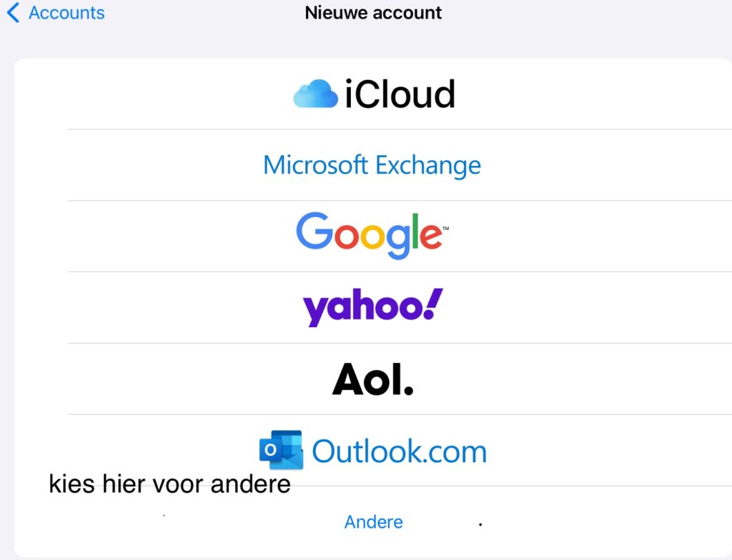Tap the word Microsoft
The height and width of the screenshot is (560, 732).
315,165
